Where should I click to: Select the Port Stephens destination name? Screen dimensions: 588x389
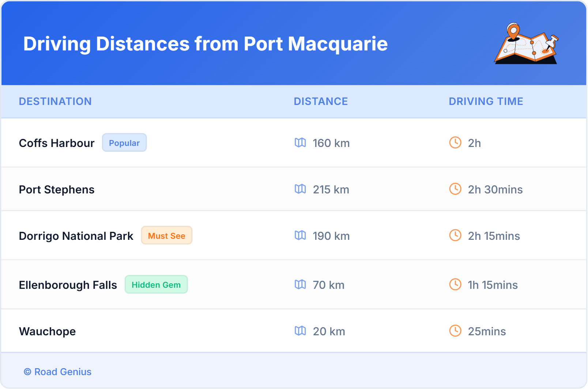tap(57, 189)
